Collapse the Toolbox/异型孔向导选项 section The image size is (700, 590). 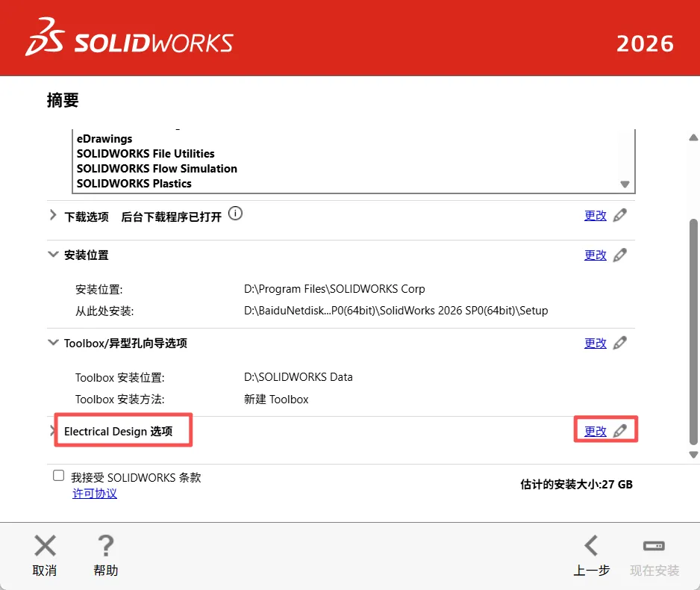[53, 343]
